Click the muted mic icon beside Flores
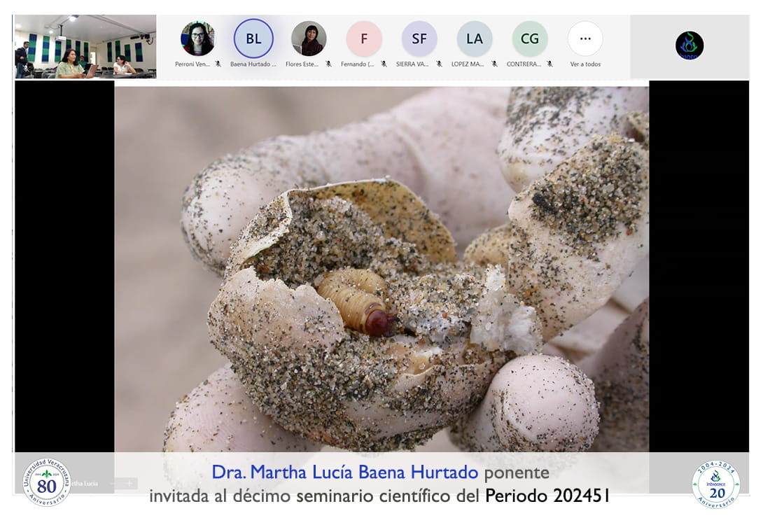 328,64
